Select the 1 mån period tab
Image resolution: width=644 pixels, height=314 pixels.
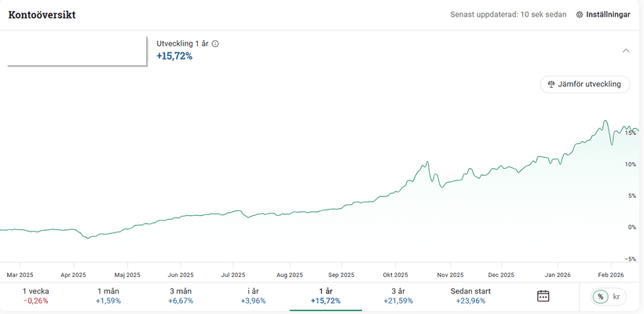pyautogui.click(x=108, y=296)
